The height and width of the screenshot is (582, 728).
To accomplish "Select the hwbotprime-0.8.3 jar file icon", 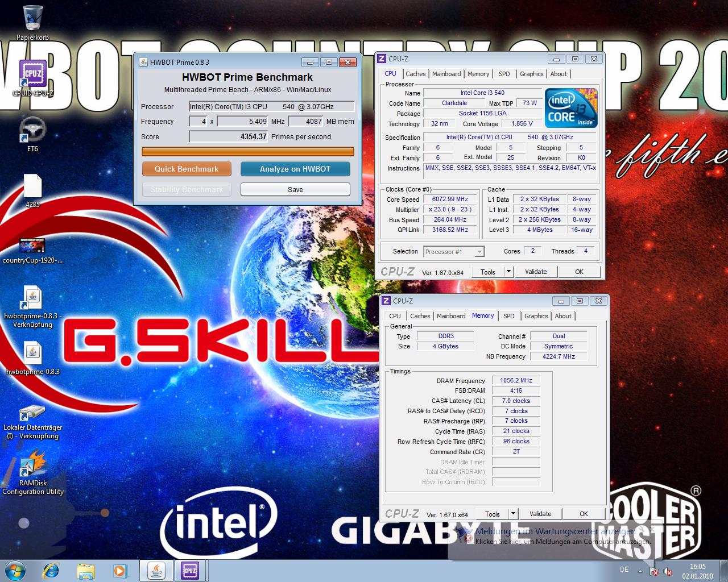I will [32, 353].
